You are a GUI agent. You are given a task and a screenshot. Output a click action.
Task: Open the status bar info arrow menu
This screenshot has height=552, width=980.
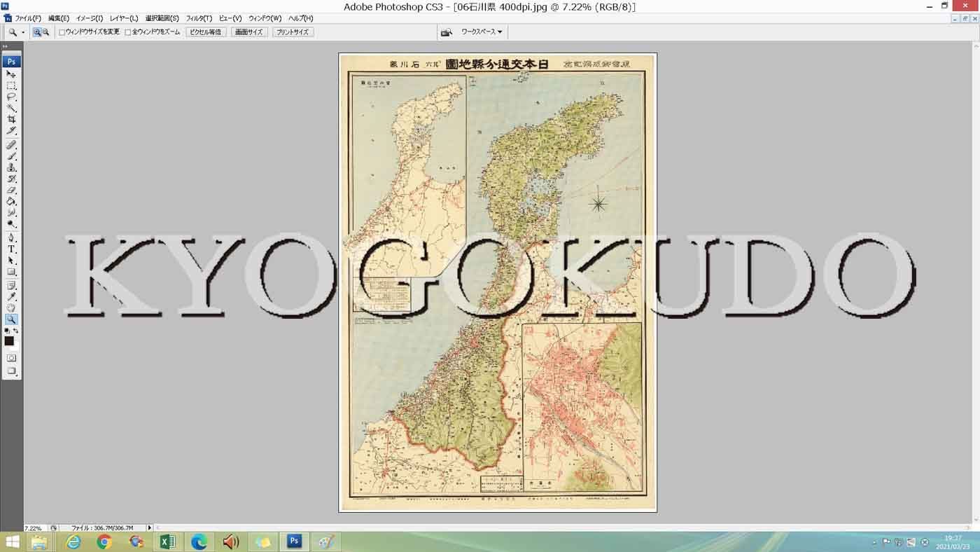(x=149, y=527)
